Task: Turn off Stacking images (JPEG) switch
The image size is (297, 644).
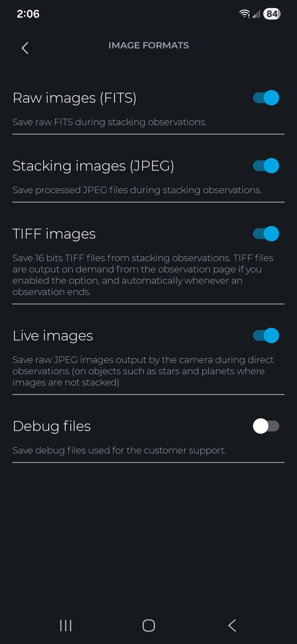Action: pos(266,166)
